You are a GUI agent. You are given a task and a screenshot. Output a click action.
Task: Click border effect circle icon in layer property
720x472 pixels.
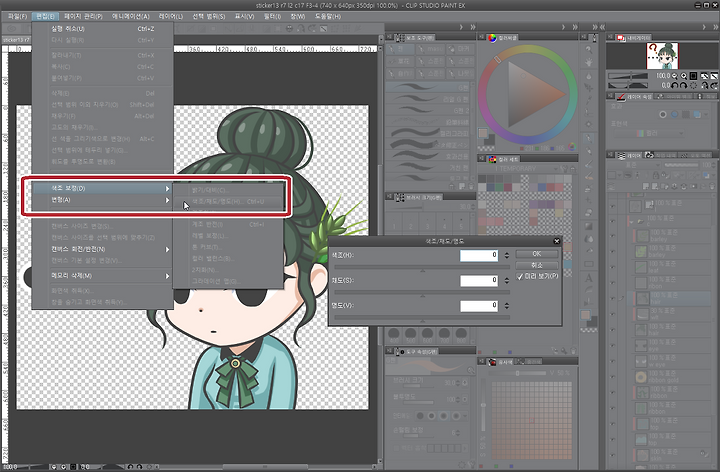663,114
